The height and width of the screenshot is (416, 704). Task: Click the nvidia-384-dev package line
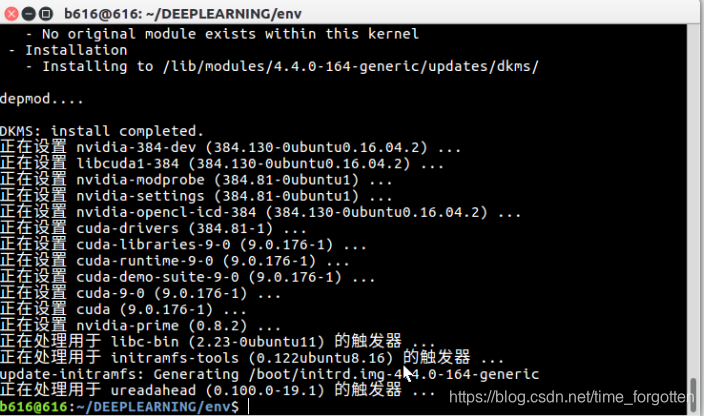pos(230,147)
